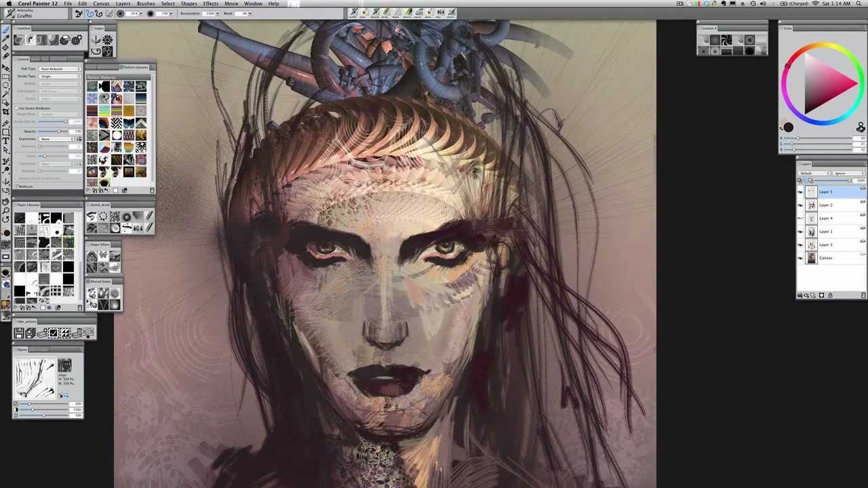The height and width of the screenshot is (488, 868).
Task: Open the Layers menu
Action: pyautogui.click(x=123, y=3)
